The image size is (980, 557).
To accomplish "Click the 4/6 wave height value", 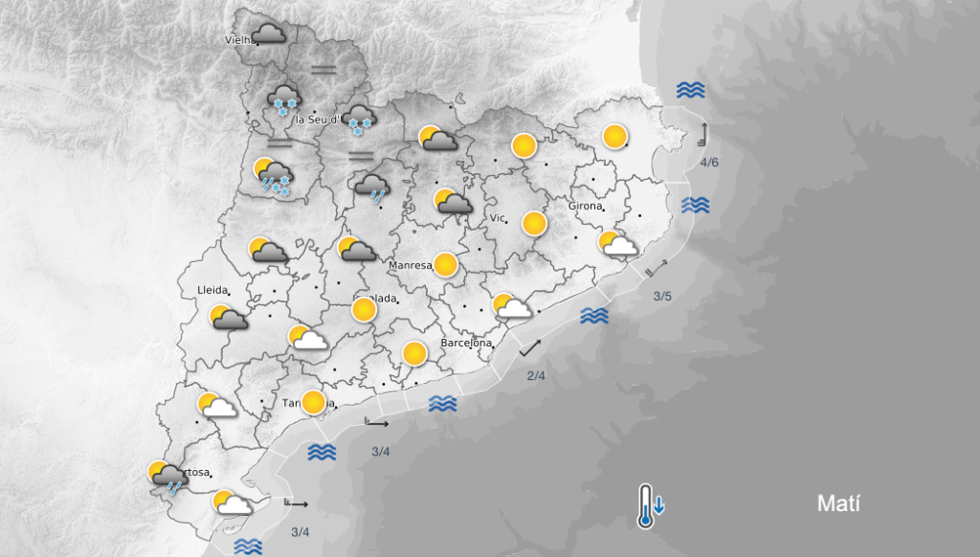I will [x=709, y=164].
